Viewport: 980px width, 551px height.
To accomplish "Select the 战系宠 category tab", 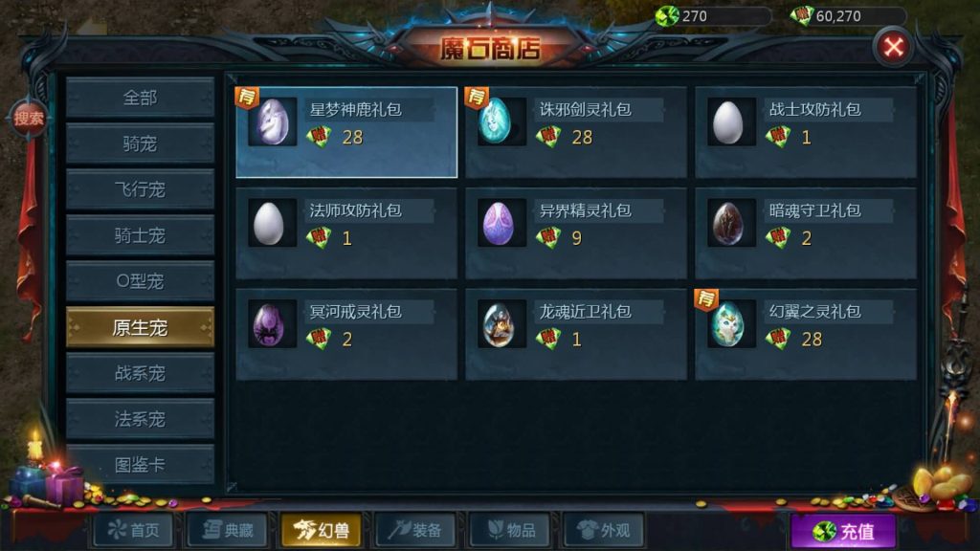I will point(140,373).
